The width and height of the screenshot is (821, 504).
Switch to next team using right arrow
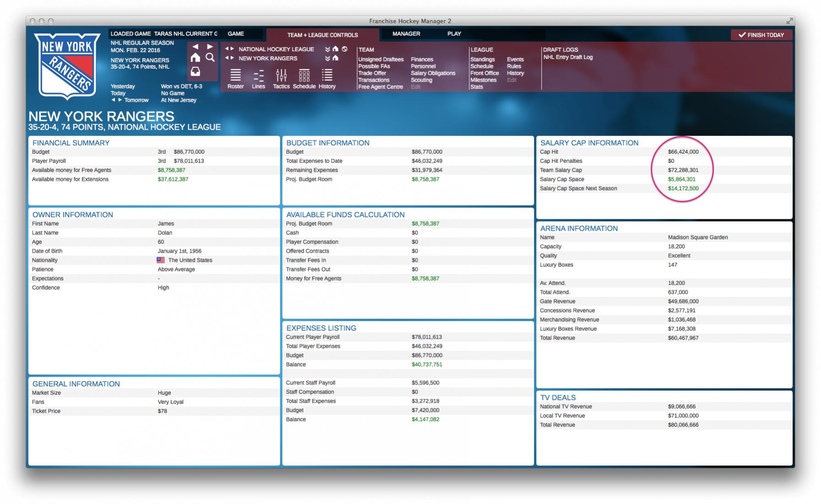point(233,58)
